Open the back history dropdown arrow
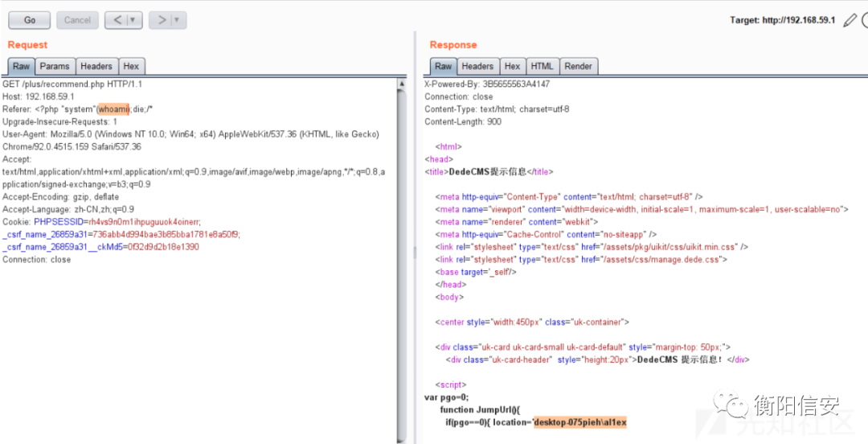The width and height of the screenshot is (868, 444). click(x=133, y=20)
